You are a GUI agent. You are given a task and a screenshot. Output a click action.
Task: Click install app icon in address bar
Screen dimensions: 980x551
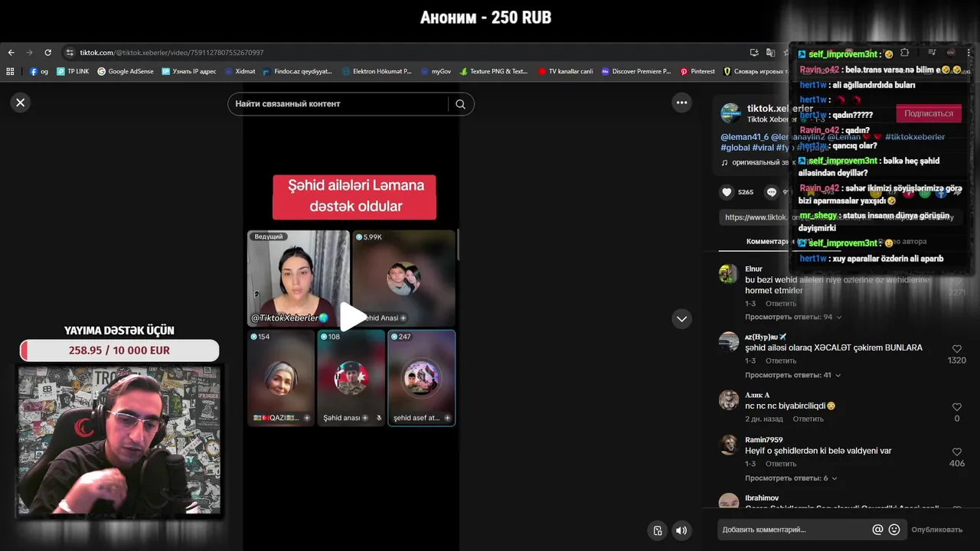pos(754,53)
